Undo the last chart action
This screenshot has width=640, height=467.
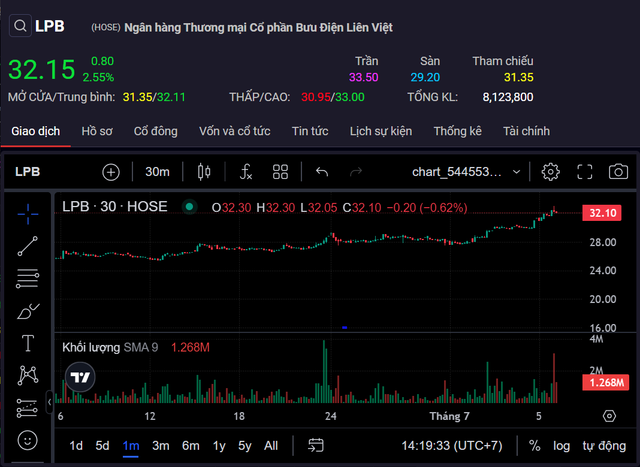click(322, 172)
